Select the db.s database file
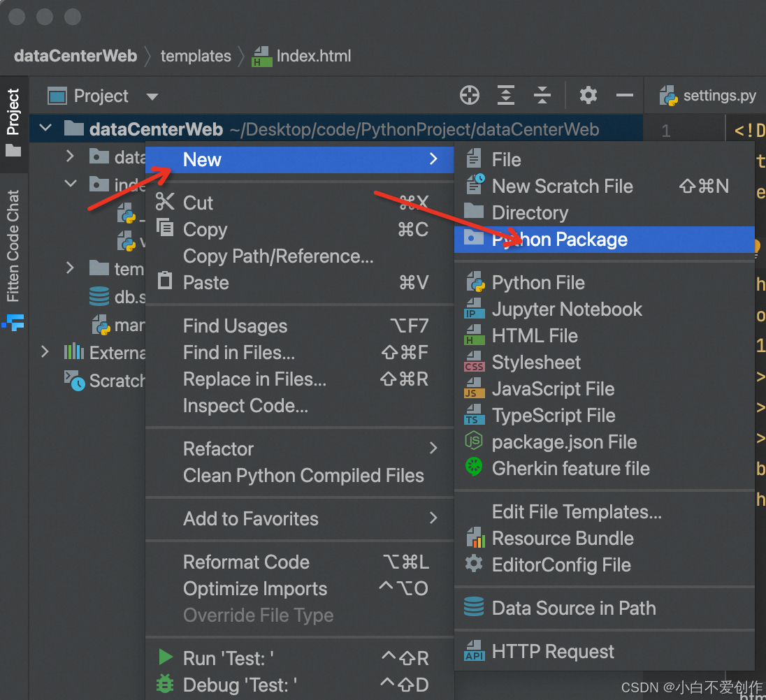Viewport: 766px width, 700px height. click(117, 296)
